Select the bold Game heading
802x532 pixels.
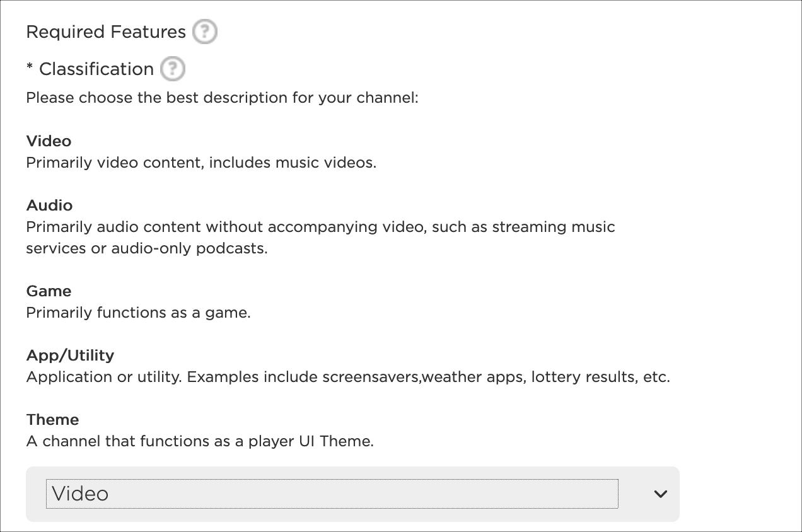point(49,291)
